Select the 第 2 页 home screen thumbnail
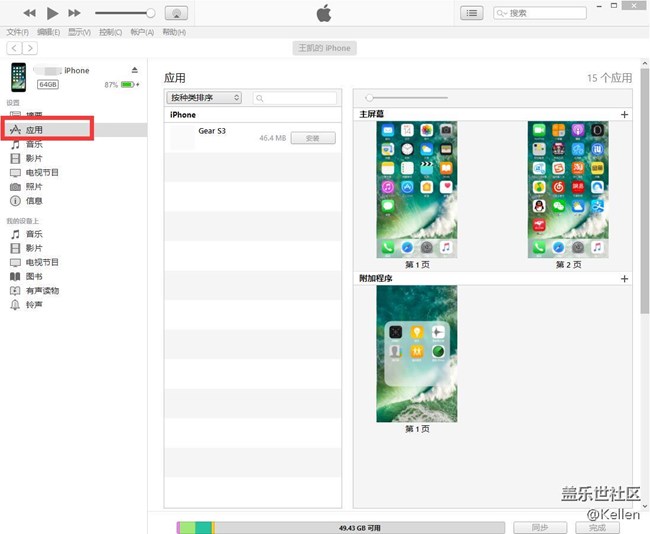This screenshot has width=650, height=534. point(568,190)
